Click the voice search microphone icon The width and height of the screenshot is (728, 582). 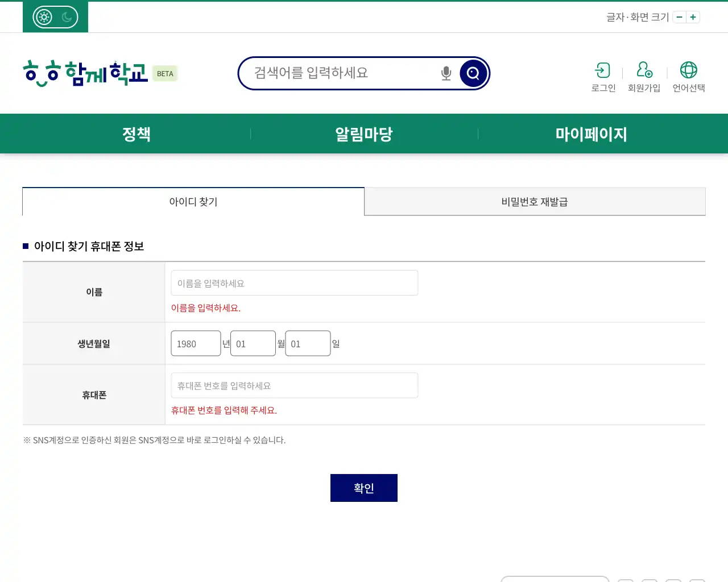445,73
